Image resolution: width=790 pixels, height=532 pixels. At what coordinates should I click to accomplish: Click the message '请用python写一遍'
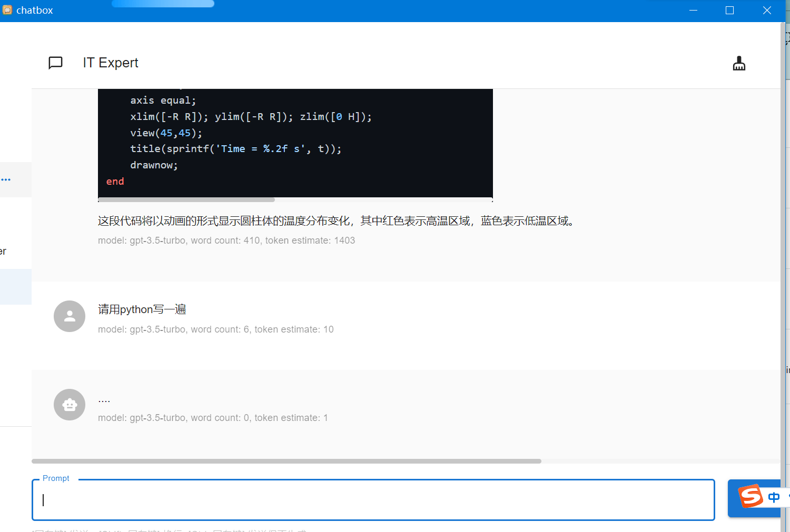[x=142, y=309]
